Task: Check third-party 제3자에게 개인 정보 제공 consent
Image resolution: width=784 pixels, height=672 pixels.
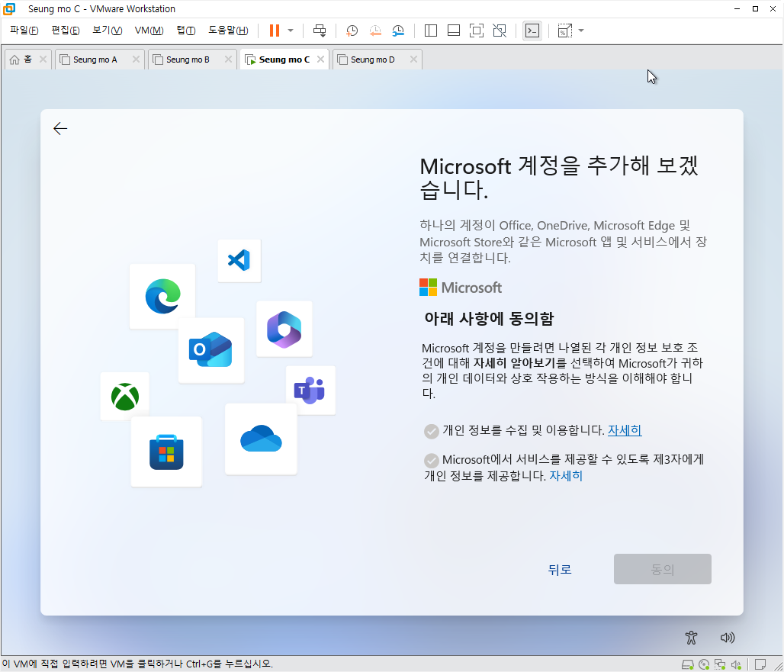Action: pyautogui.click(x=431, y=460)
